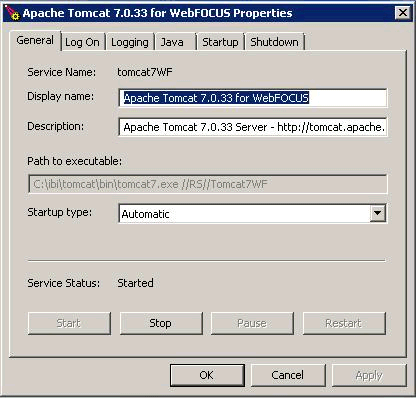This screenshot has height=398, width=416.
Task: Click the Description label
Action: click(x=56, y=126)
